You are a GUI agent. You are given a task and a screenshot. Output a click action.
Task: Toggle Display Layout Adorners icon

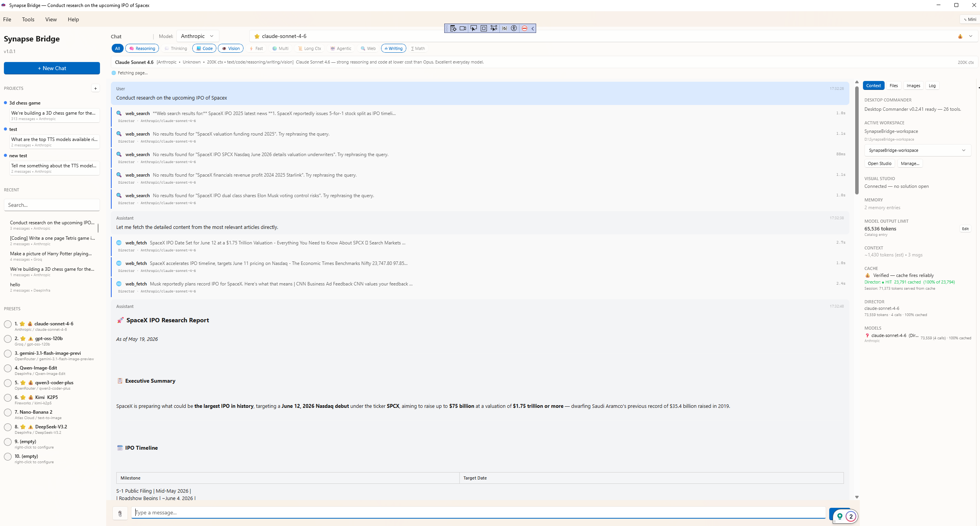tap(484, 28)
